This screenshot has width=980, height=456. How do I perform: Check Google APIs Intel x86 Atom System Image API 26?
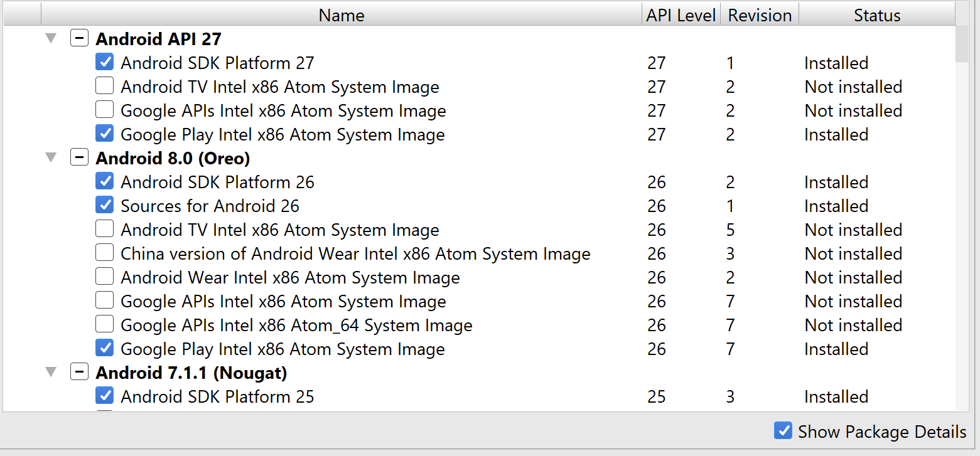tap(104, 300)
